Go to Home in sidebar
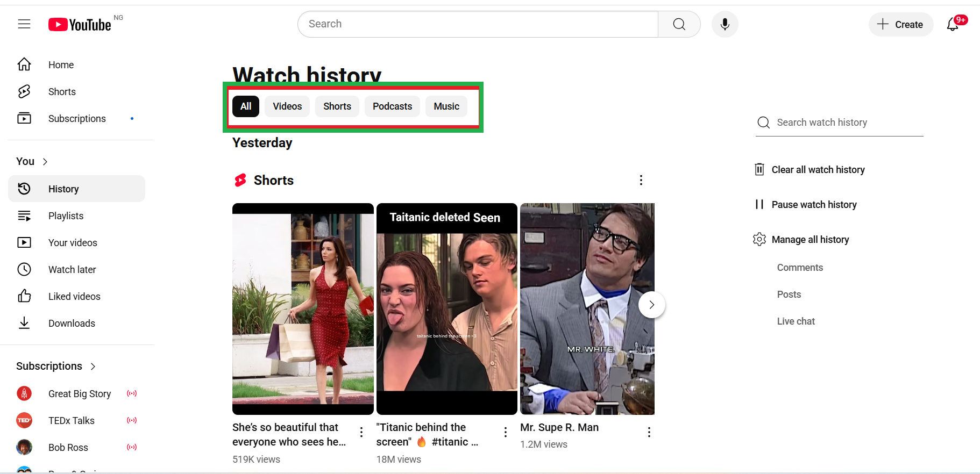 pyautogui.click(x=76, y=65)
